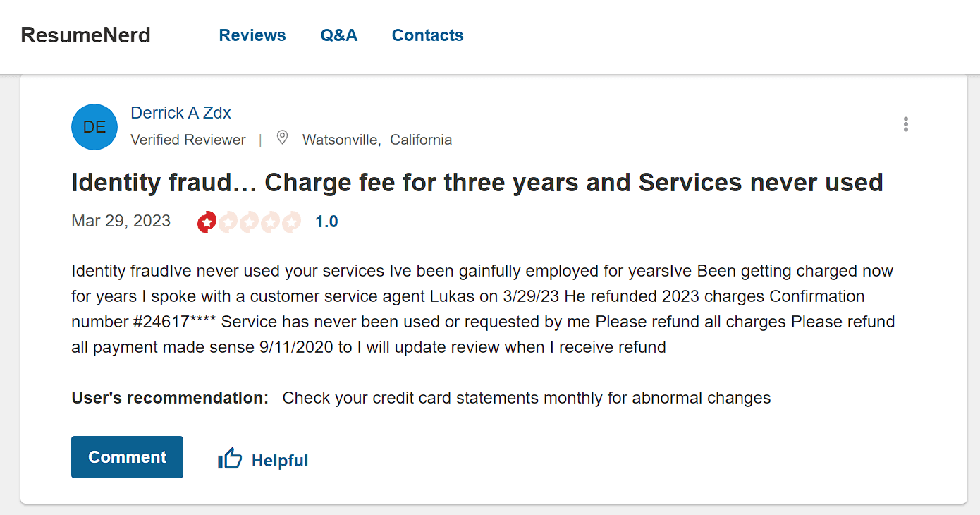Go to the Contacts tab
The image size is (980, 515).
coord(427,35)
